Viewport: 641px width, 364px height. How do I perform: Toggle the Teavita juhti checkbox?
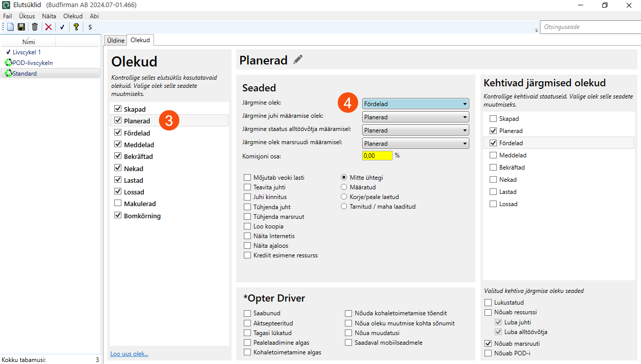(x=247, y=187)
